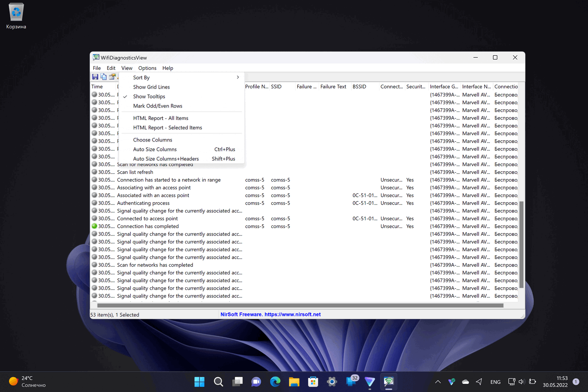
Task: Open Microsoft Store from the taskbar
Action: pyautogui.click(x=313, y=381)
